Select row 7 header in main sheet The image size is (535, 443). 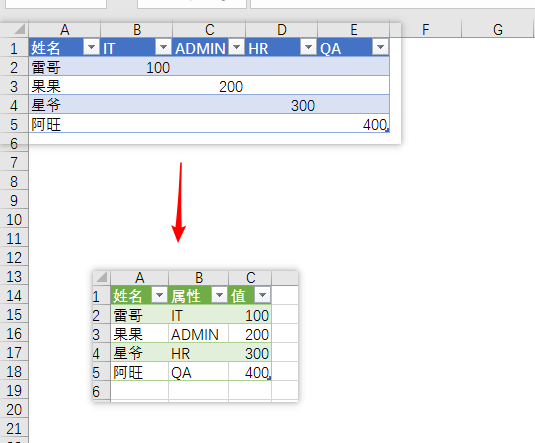(x=14, y=162)
